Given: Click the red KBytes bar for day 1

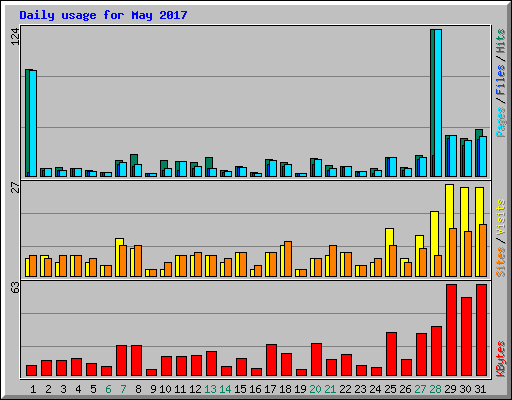Looking at the screenshot, I should (31, 371).
